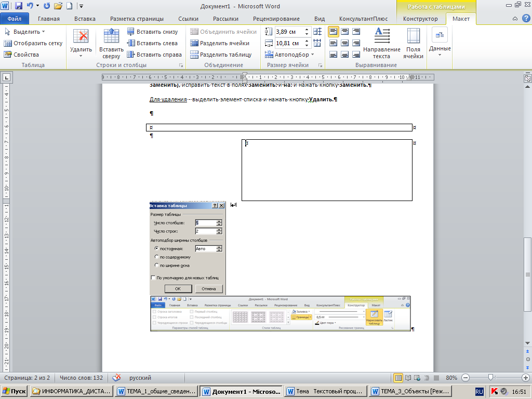Split the table with Разделить таблицу
Viewport: 532px width, 399px height.
click(221, 54)
